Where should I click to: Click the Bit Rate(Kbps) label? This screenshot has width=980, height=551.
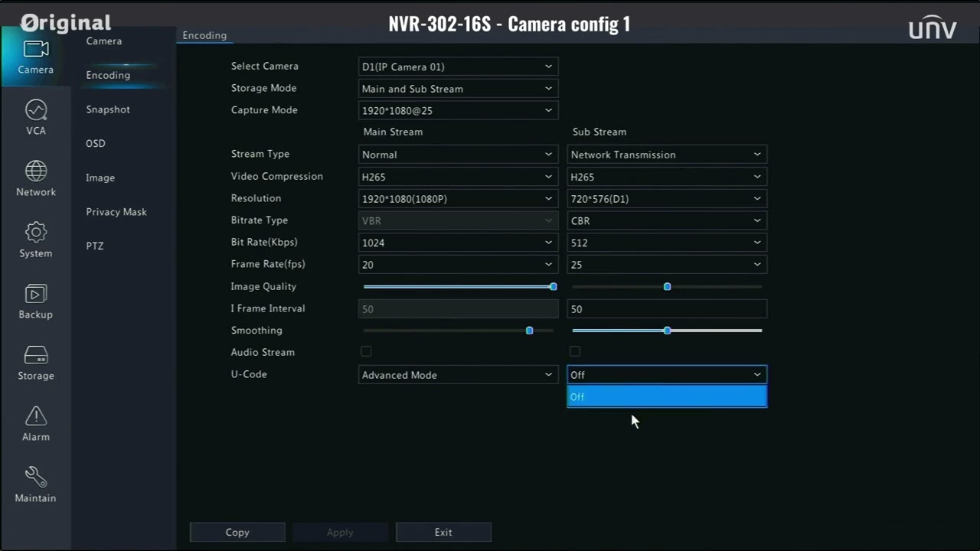click(x=264, y=242)
